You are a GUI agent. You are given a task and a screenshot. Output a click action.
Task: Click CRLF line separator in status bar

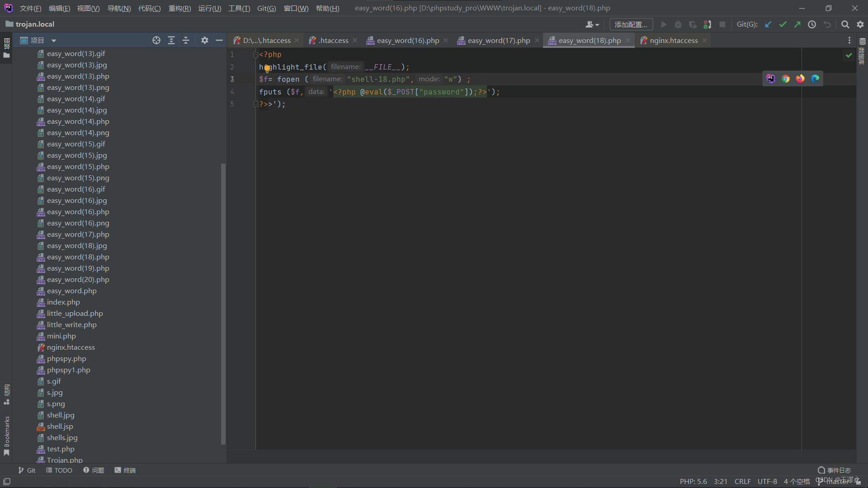coord(742,482)
